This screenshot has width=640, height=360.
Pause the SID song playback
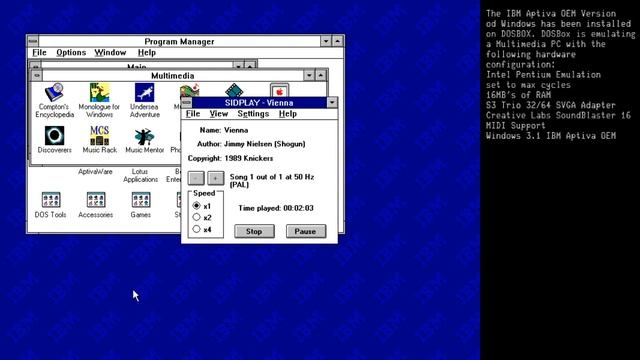[306, 231]
